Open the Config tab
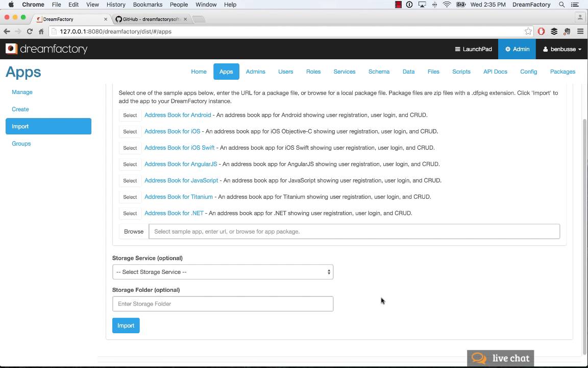Viewport: 588px width, 368px height. tap(528, 72)
